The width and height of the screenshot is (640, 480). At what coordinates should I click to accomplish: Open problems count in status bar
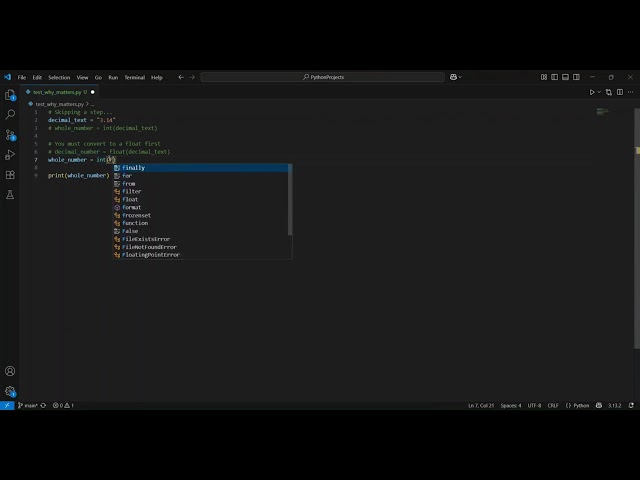point(63,405)
